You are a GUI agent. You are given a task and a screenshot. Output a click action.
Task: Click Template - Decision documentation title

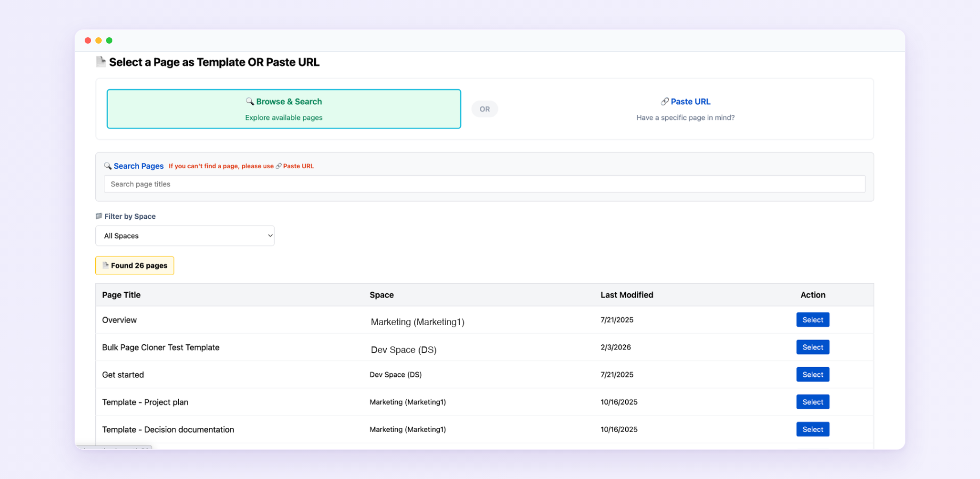point(168,430)
